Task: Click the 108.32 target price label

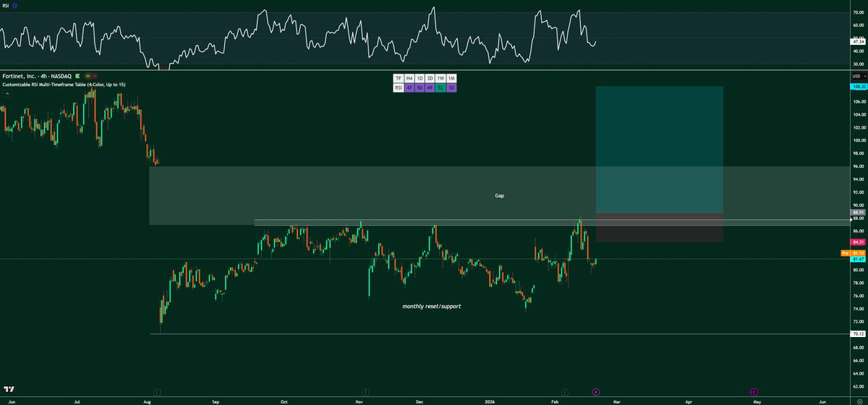Action: pyautogui.click(x=859, y=85)
